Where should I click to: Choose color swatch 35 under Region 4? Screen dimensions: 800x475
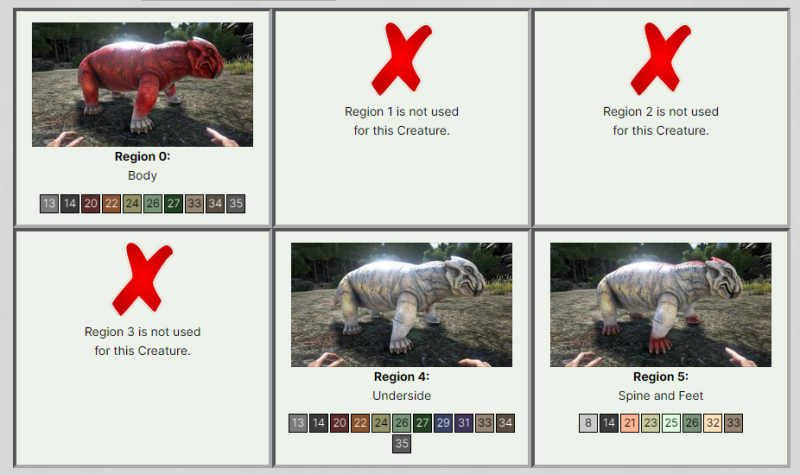coord(402,444)
